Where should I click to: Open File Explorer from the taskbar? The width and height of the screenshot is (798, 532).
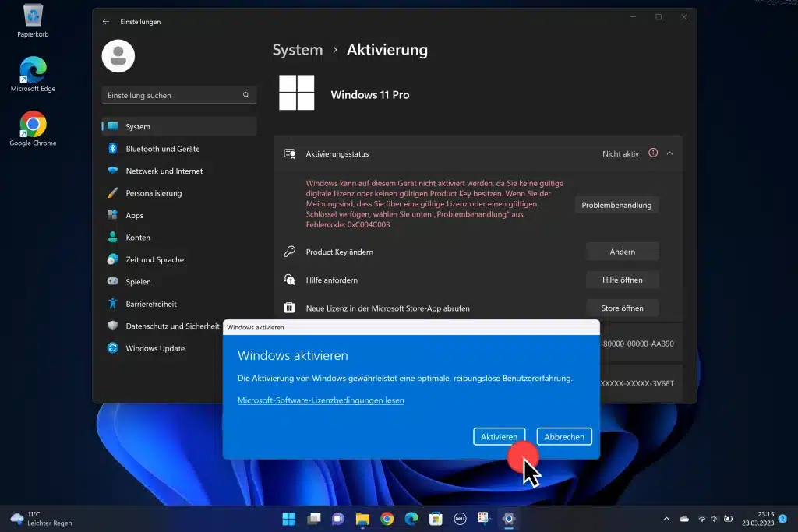coord(362,519)
